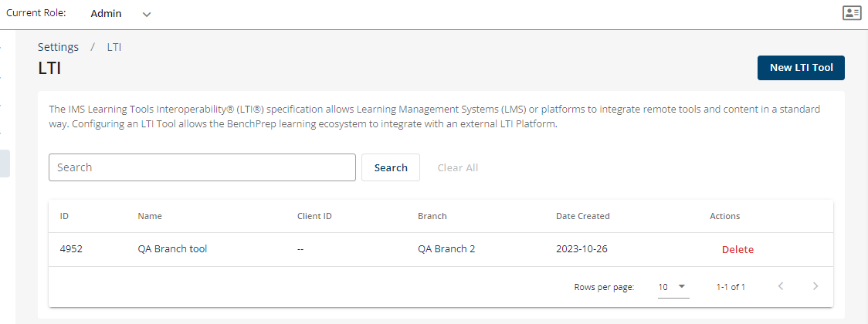Click the Branch column header

(432, 216)
